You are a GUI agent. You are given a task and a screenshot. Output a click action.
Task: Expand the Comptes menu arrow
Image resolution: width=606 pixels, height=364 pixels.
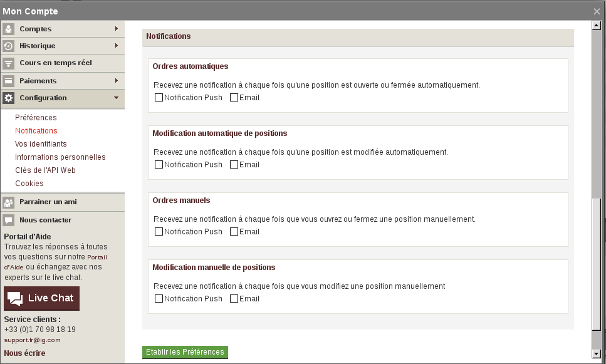pos(117,29)
